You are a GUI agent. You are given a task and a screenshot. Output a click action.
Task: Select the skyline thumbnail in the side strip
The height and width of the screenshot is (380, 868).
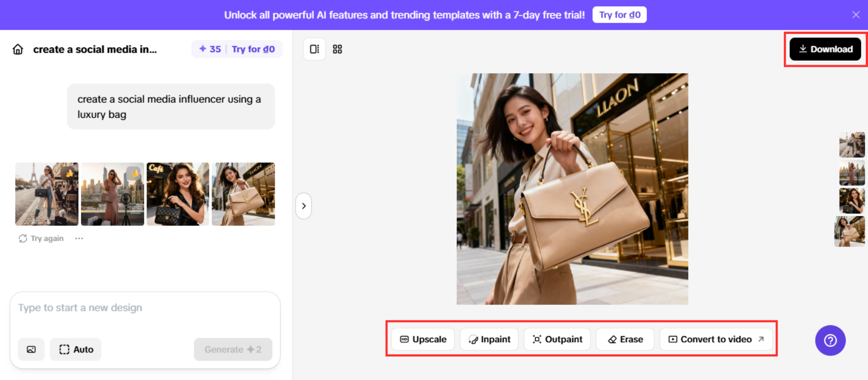(852, 173)
